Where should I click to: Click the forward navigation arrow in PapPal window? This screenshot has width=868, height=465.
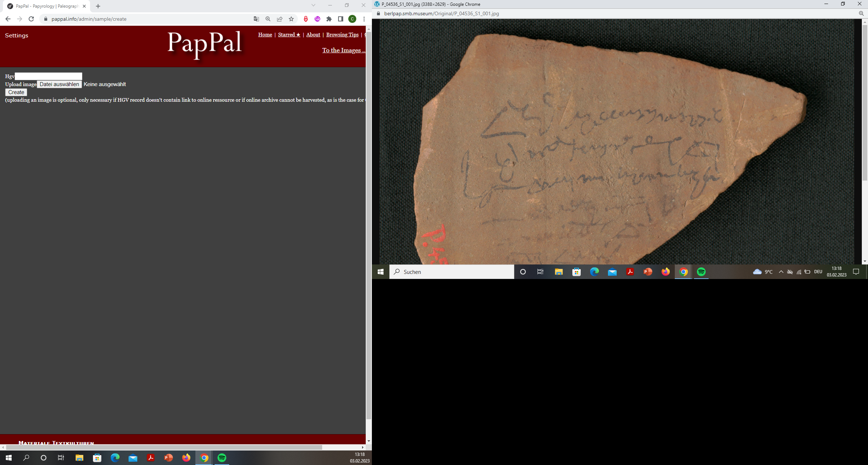click(20, 19)
